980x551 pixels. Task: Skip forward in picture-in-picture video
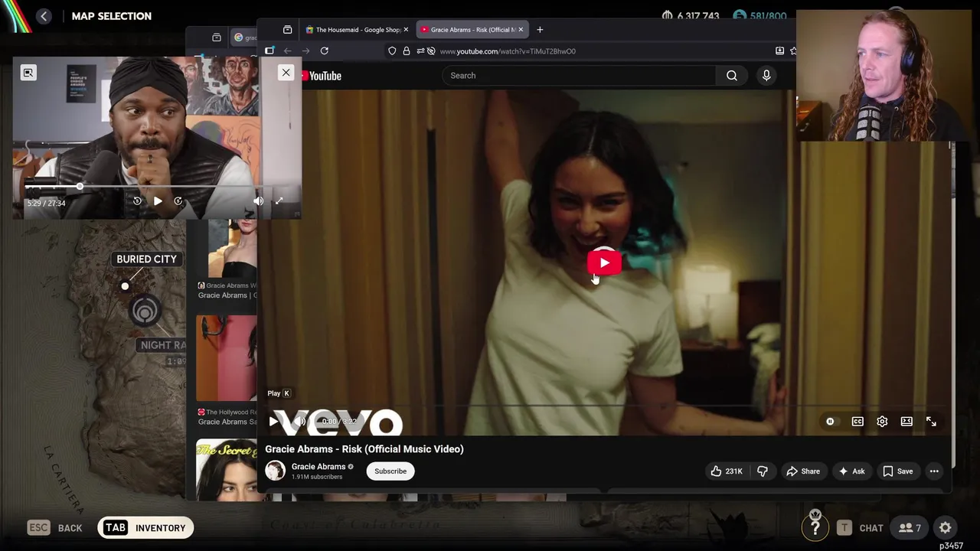click(178, 201)
